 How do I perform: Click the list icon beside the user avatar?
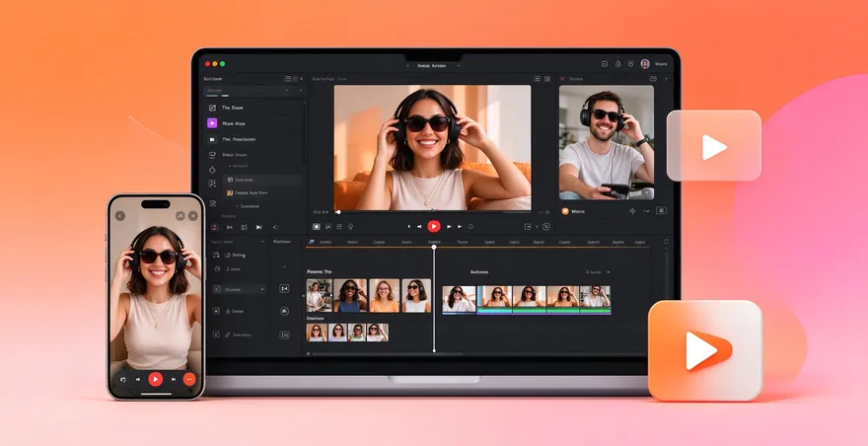631,64
